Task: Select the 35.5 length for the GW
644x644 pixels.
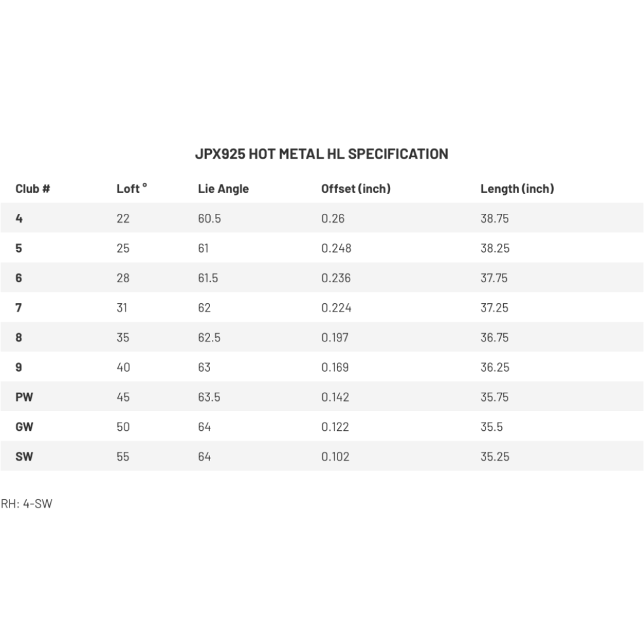Action: tap(491, 427)
